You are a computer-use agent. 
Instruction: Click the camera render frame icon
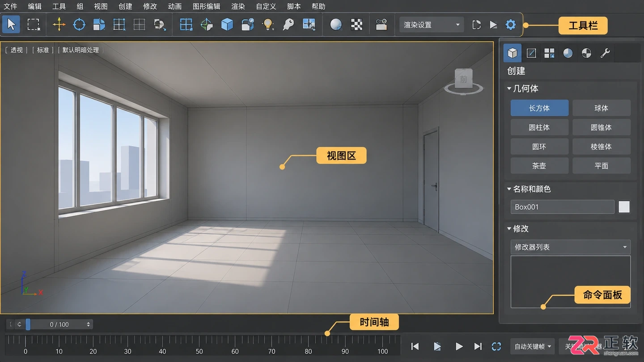point(381,25)
